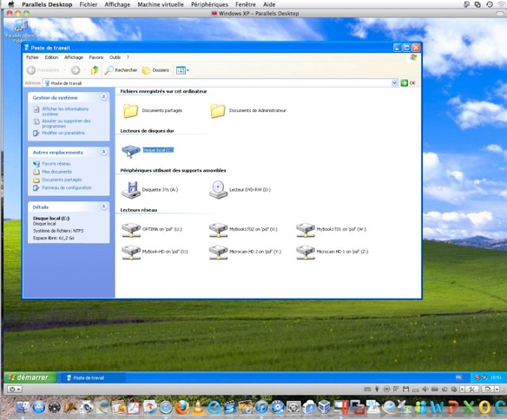507x420 pixels.
Task: Expand the address bar dropdown arrow
Action: tap(394, 83)
